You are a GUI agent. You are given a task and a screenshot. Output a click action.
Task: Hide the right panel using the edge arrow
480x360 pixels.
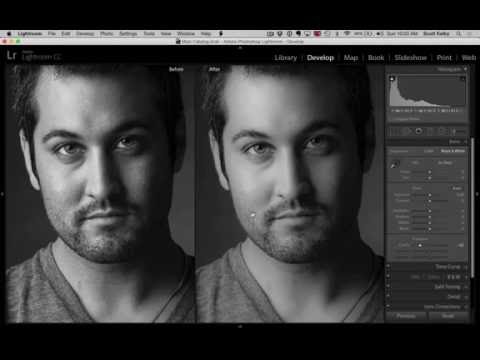tap(478, 194)
